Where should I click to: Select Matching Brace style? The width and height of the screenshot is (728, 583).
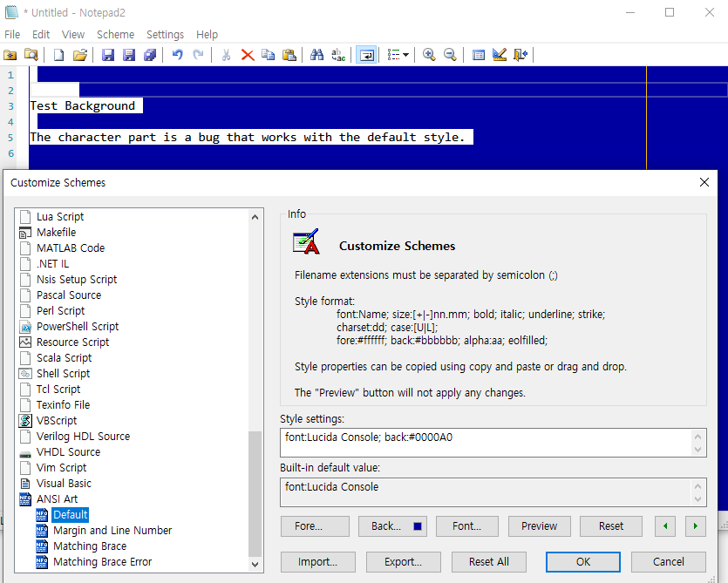tap(90, 546)
